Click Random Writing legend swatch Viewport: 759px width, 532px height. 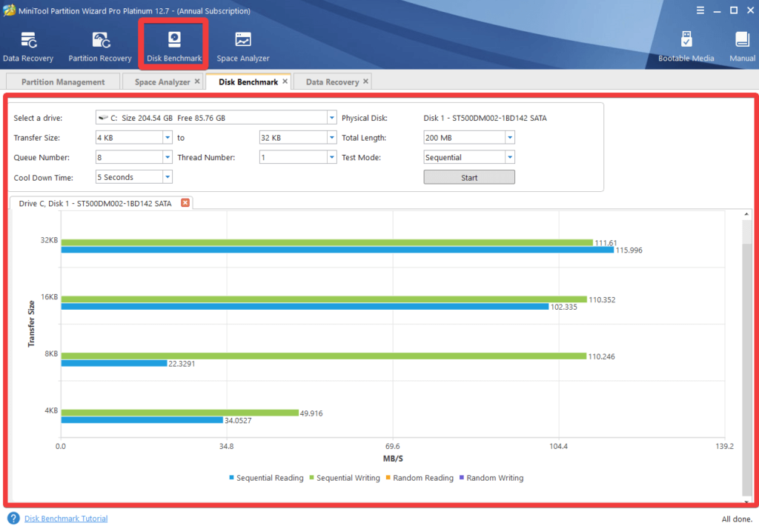[462, 477]
